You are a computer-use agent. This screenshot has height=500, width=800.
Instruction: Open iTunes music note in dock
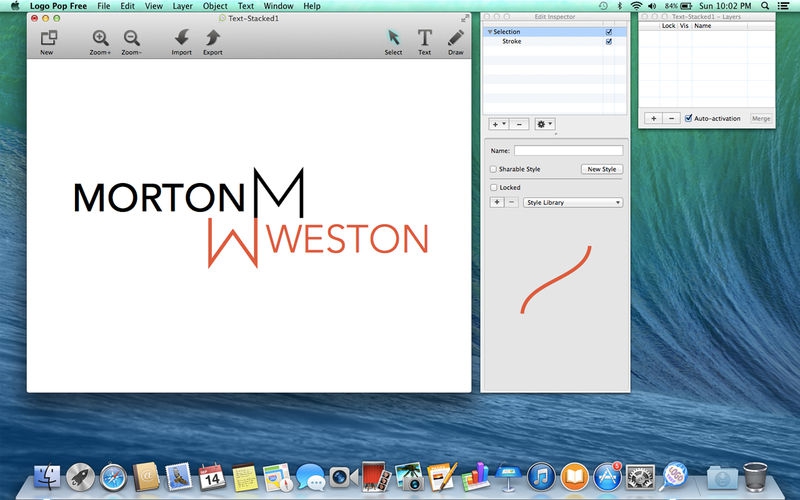click(541, 477)
